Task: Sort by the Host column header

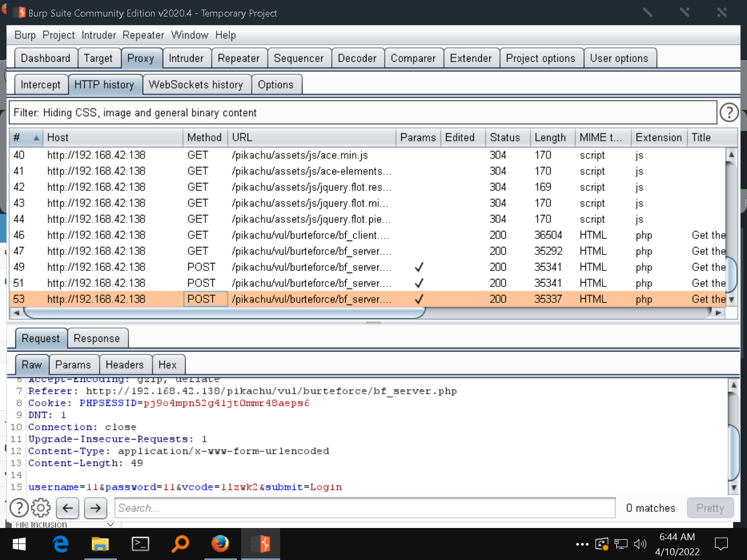Action: [x=113, y=138]
